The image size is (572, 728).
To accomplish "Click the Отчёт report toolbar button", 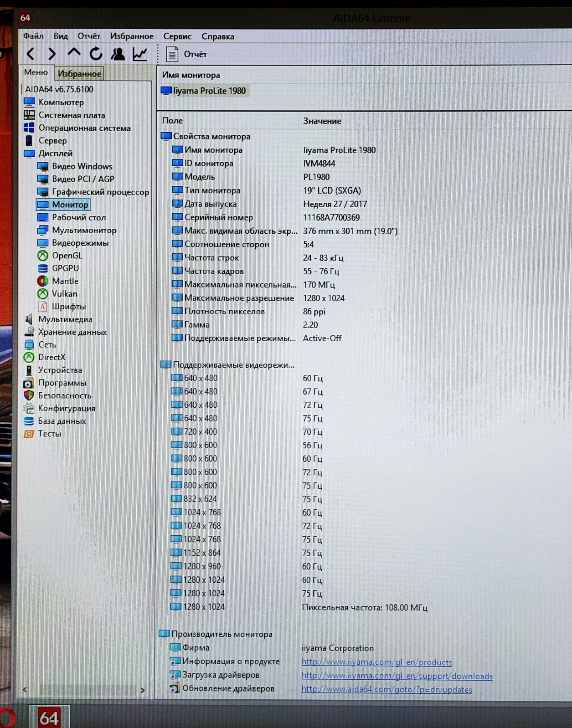I will (186, 54).
